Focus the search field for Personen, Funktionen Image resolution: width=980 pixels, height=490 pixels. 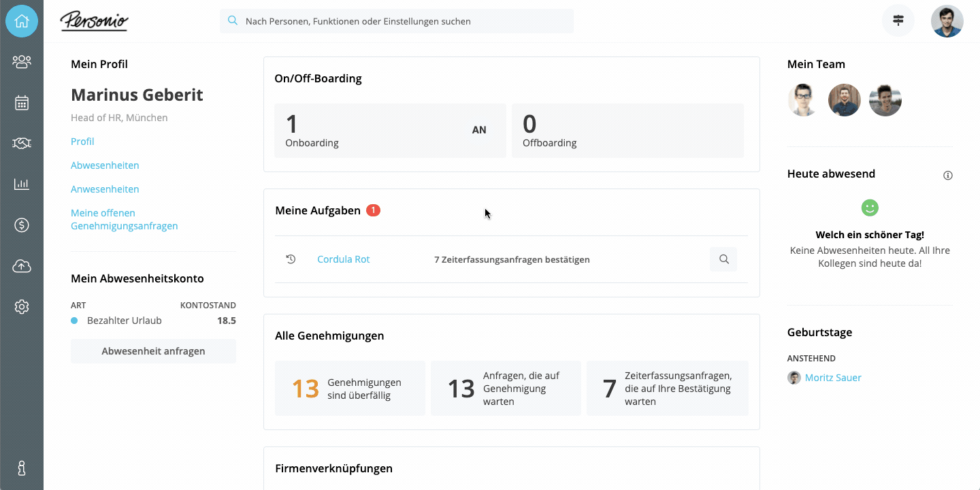pyautogui.click(x=397, y=21)
